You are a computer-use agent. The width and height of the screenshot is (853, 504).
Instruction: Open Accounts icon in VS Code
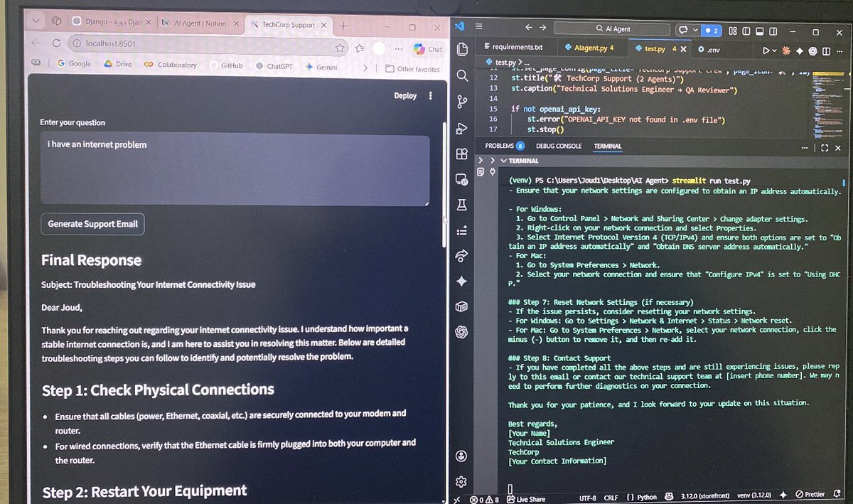tap(462, 455)
